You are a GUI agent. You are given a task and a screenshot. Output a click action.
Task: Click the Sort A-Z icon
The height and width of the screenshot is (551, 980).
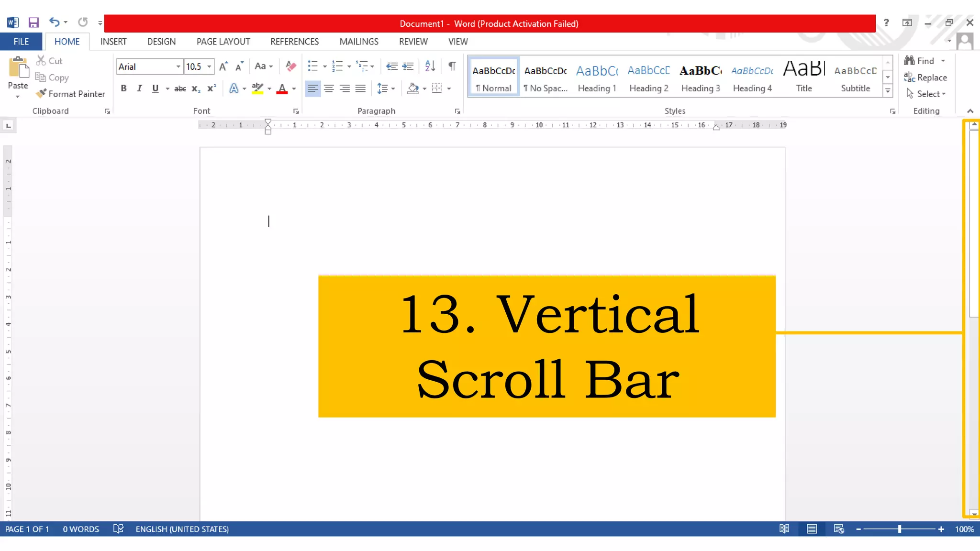tap(430, 66)
